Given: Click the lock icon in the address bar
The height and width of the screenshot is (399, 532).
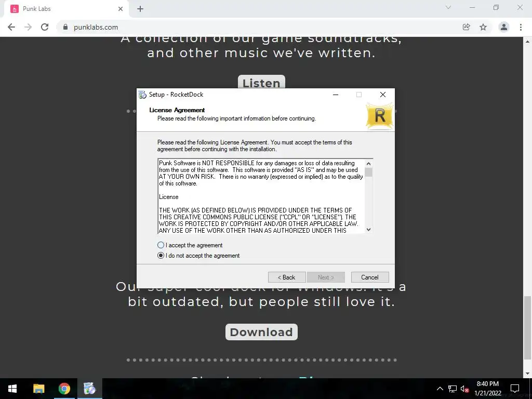Looking at the screenshot, I should tap(65, 27).
